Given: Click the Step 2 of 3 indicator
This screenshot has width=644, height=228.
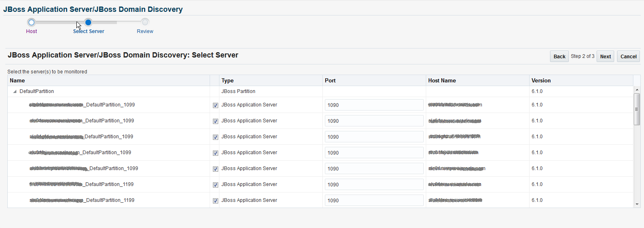Looking at the screenshot, I should coord(583,56).
